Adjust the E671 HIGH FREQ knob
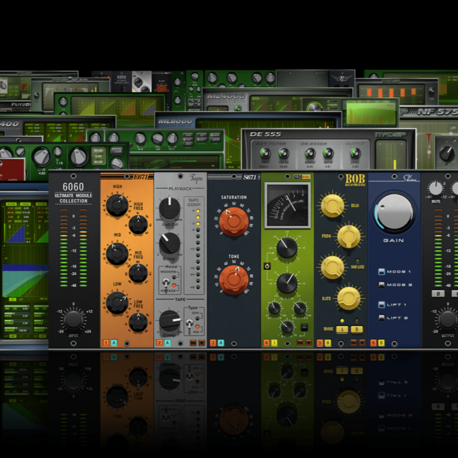The image size is (458, 458). (138, 224)
